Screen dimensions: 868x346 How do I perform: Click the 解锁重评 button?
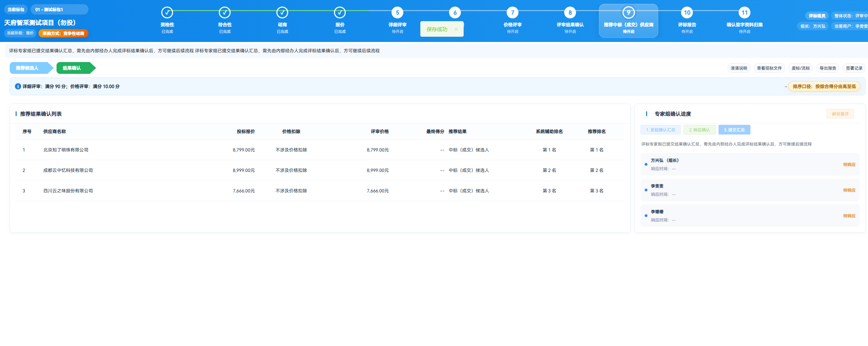pos(840,114)
